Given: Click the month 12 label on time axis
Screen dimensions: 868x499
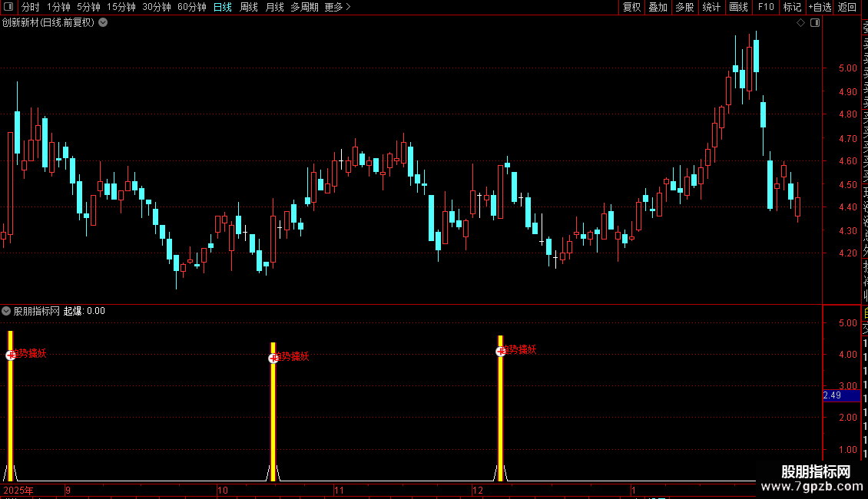Looking at the screenshot, I should [x=478, y=490].
